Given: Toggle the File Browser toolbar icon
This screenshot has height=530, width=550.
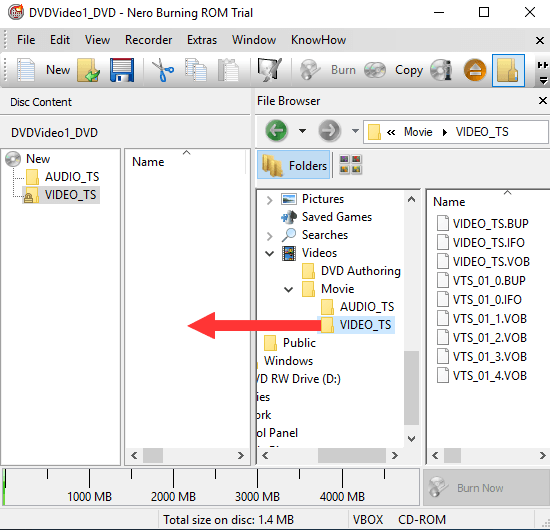Looking at the screenshot, I should point(508,70).
